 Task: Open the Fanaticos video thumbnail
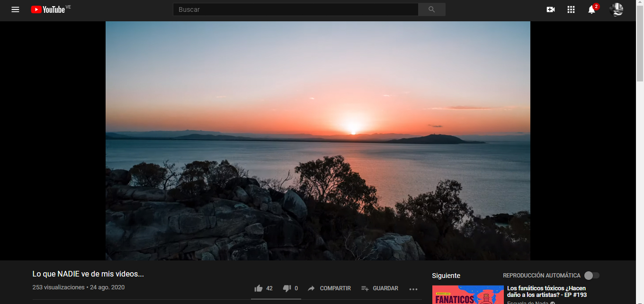pos(468,295)
